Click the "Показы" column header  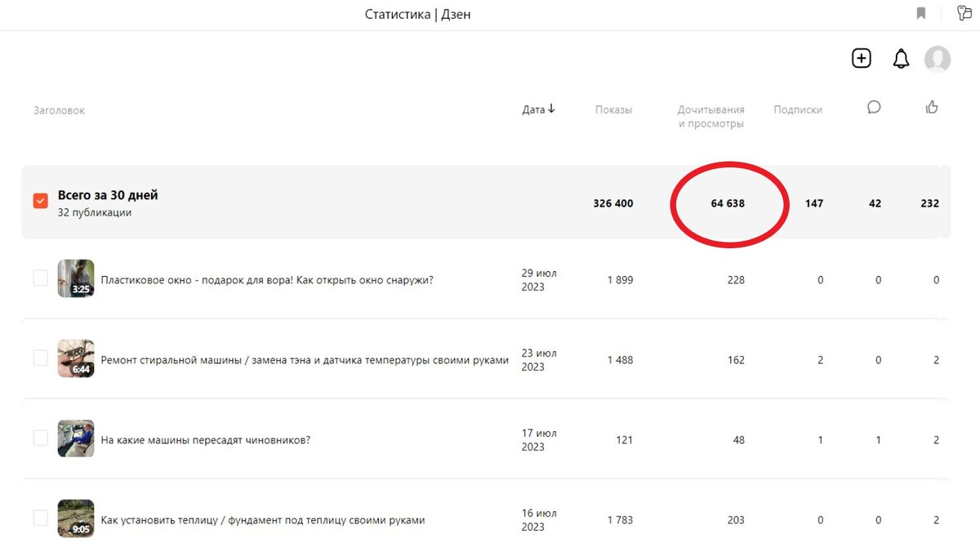point(613,109)
